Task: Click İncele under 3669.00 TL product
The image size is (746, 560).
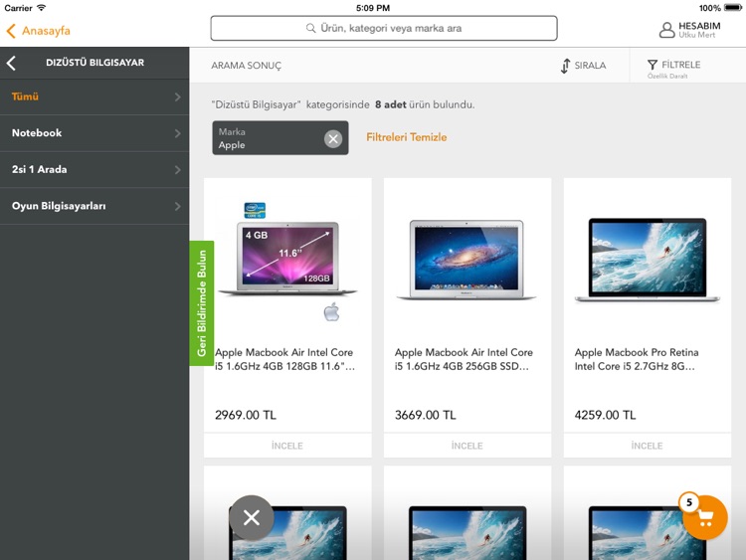Action: [467, 446]
